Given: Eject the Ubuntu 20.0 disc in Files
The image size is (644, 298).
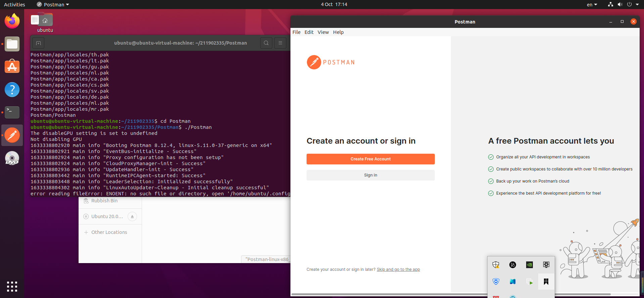Looking at the screenshot, I should coord(132,216).
